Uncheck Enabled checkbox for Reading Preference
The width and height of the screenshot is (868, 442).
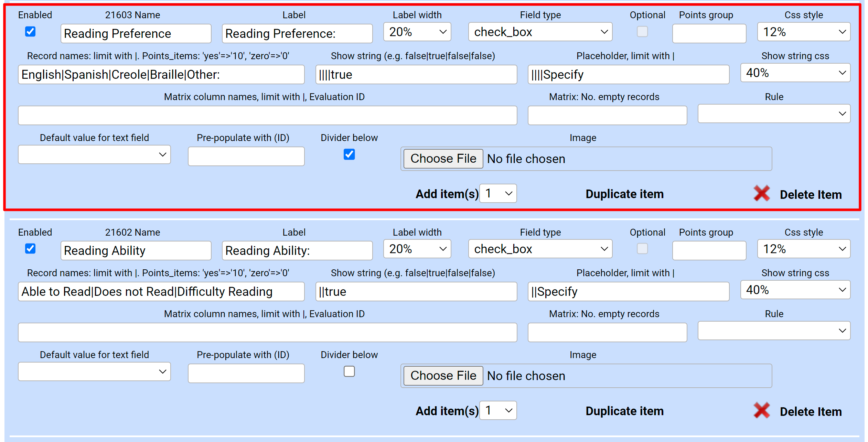[30, 32]
